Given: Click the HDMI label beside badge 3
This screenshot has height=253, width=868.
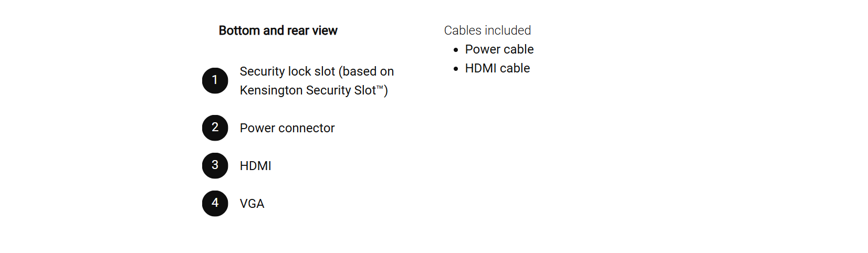Looking at the screenshot, I should [256, 166].
